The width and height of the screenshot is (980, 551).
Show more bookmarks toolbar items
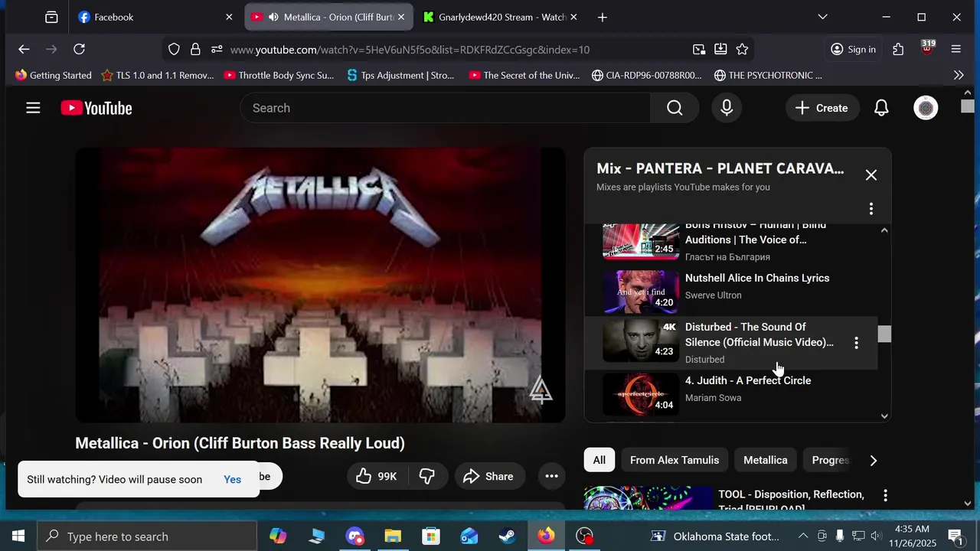tap(959, 75)
